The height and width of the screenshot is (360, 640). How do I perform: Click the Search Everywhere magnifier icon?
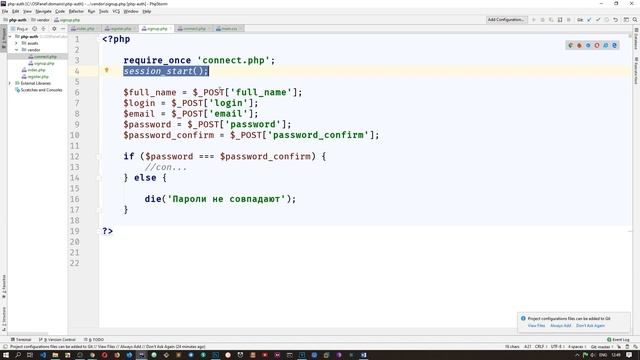pyautogui.click(x=635, y=20)
